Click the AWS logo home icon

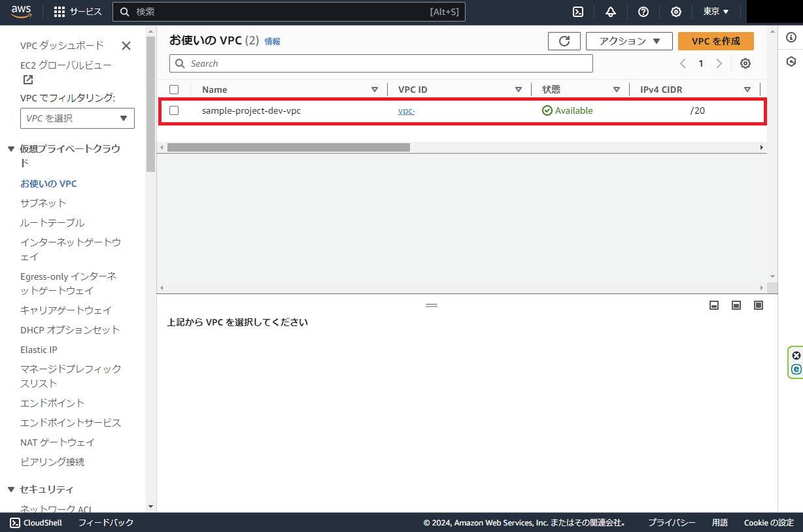[22, 12]
